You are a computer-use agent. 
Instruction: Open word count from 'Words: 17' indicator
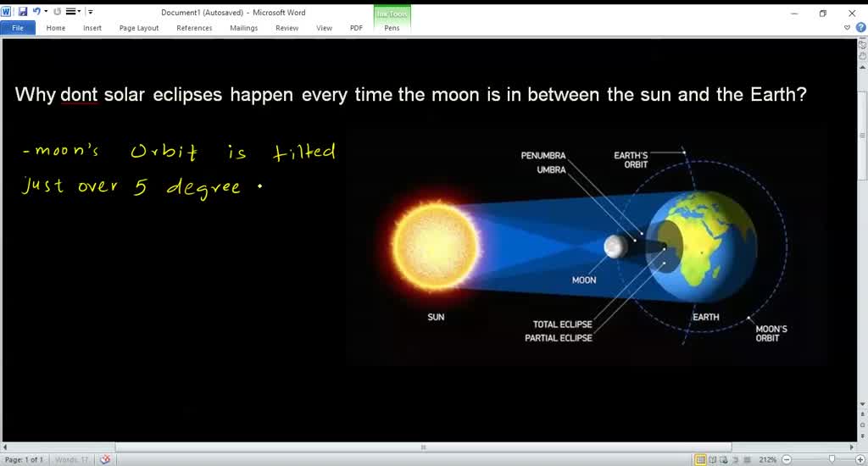72,460
